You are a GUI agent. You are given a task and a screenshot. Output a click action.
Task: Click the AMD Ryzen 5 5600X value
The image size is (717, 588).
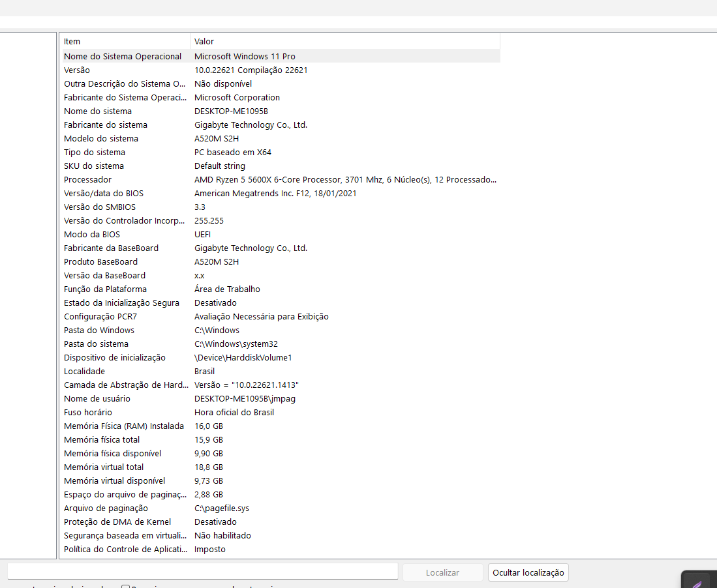pyautogui.click(x=345, y=179)
